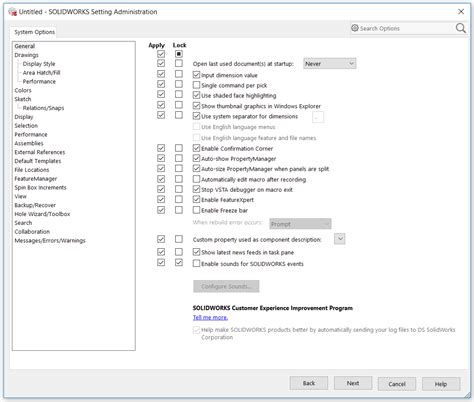The image size is (474, 402).
Task: Open the FeatureManager category
Action: click(x=36, y=179)
